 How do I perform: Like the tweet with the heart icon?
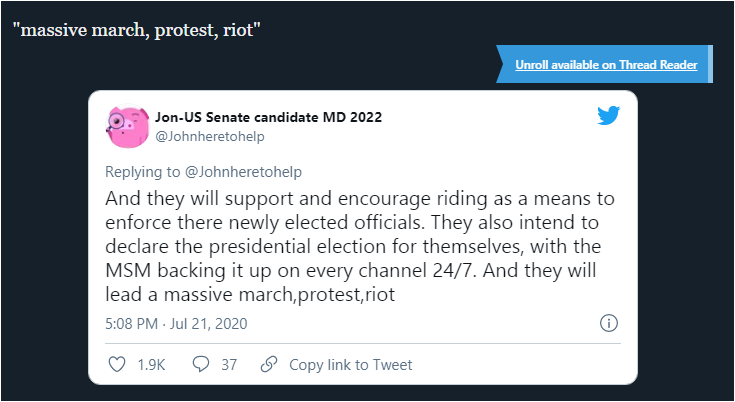point(117,365)
